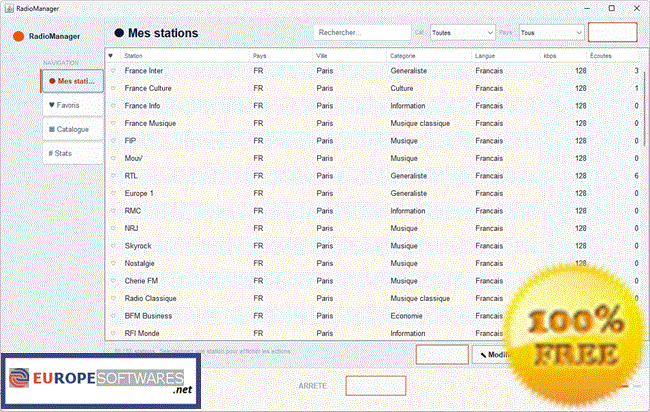Click the dark circle beside Mes stations title

119,33
